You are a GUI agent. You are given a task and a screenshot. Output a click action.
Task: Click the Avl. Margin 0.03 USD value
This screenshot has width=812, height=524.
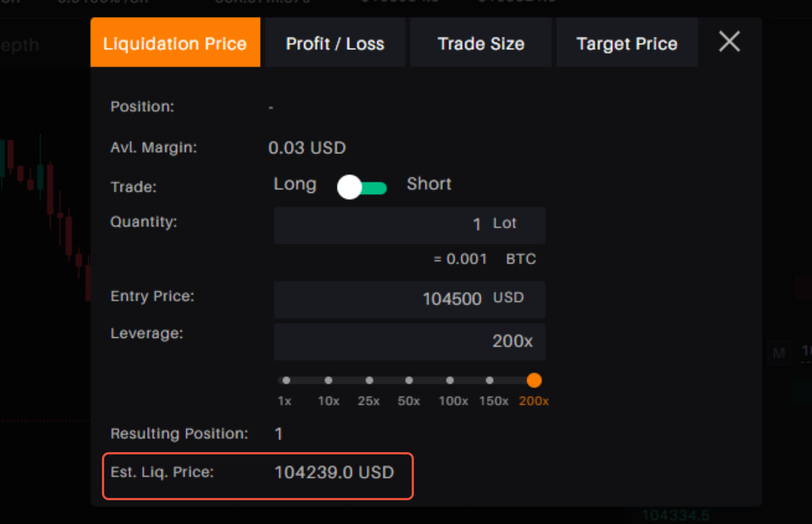click(x=307, y=148)
